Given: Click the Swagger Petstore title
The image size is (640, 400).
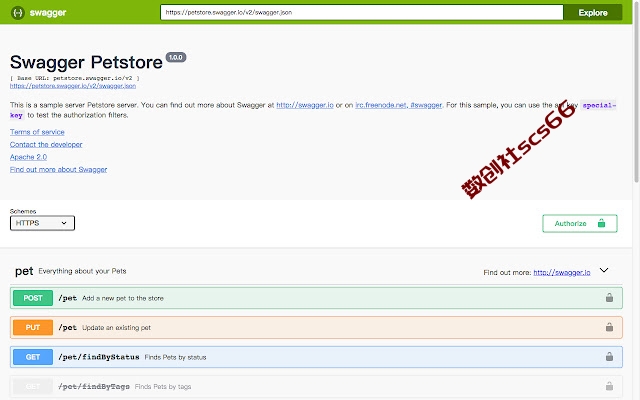Looking at the screenshot, I should click(86, 62).
